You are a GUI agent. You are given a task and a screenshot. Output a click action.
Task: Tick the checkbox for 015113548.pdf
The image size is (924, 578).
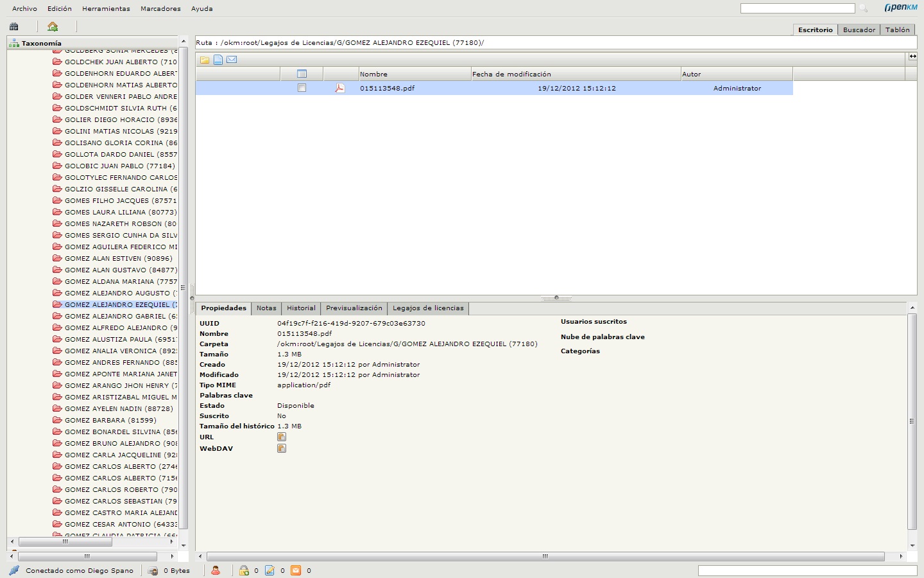point(302,88)
